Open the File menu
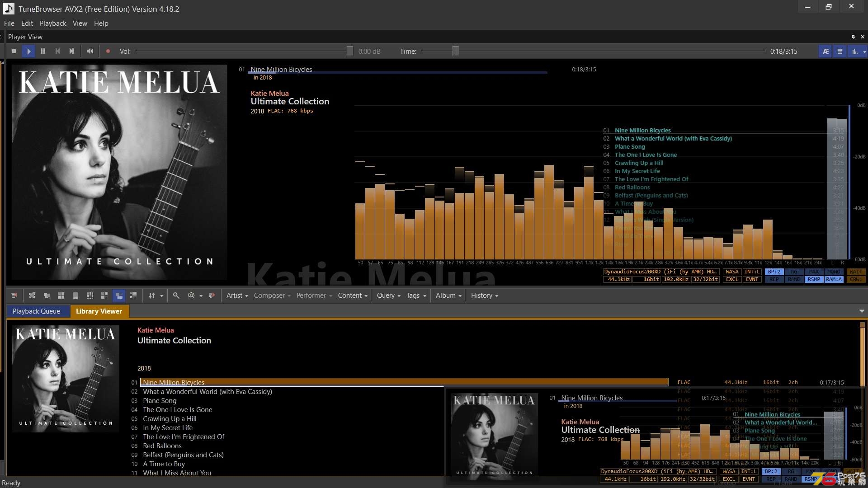The height and width of the screenshot is (488, 868). point(9,23)
